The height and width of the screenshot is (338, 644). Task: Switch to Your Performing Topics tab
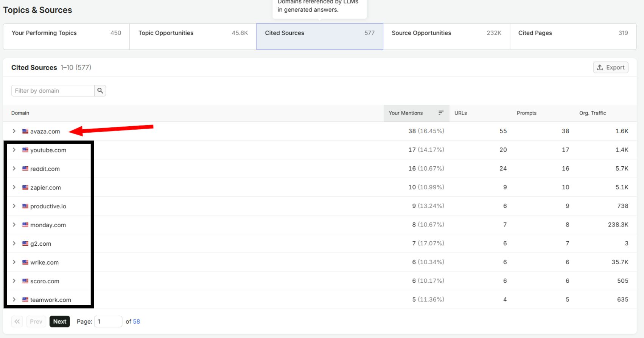tap(66, 37)
